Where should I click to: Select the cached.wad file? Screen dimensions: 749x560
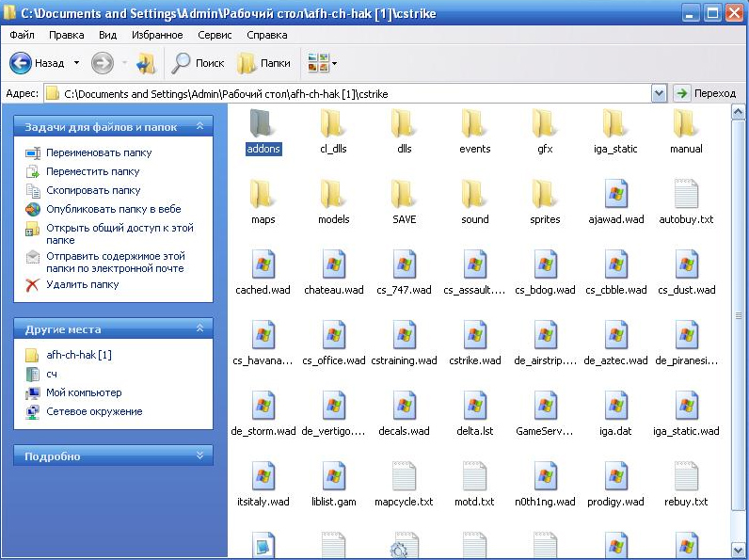point(263,271)
